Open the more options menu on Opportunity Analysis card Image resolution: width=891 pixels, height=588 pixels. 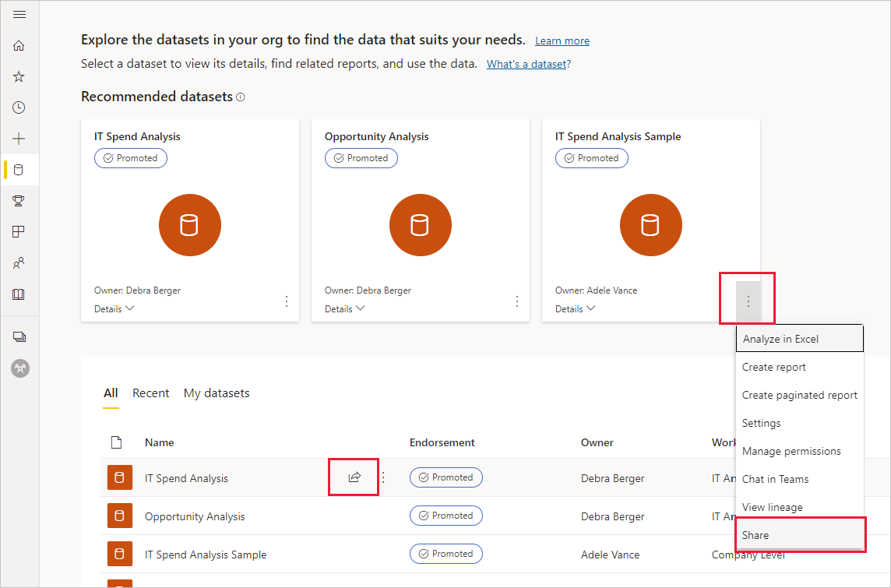click(x=516, y=301)
